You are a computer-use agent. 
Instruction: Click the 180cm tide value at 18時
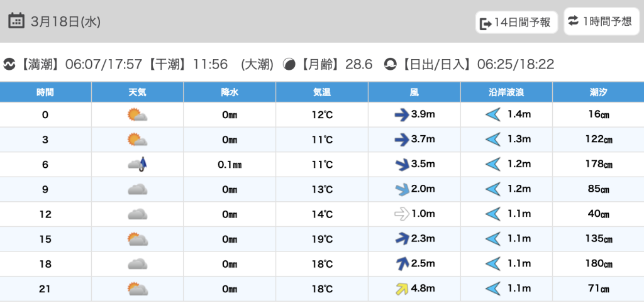(x=599, y=264)
